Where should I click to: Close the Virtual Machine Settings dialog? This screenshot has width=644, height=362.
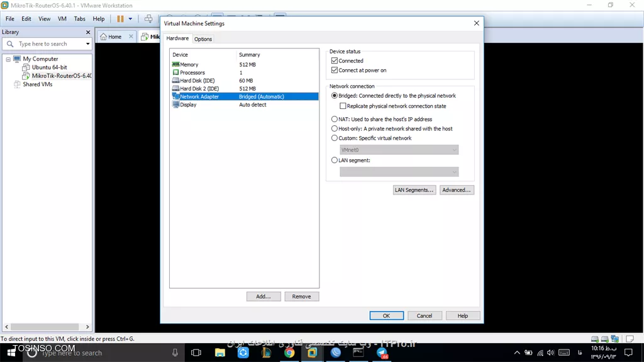coord(477,23)
